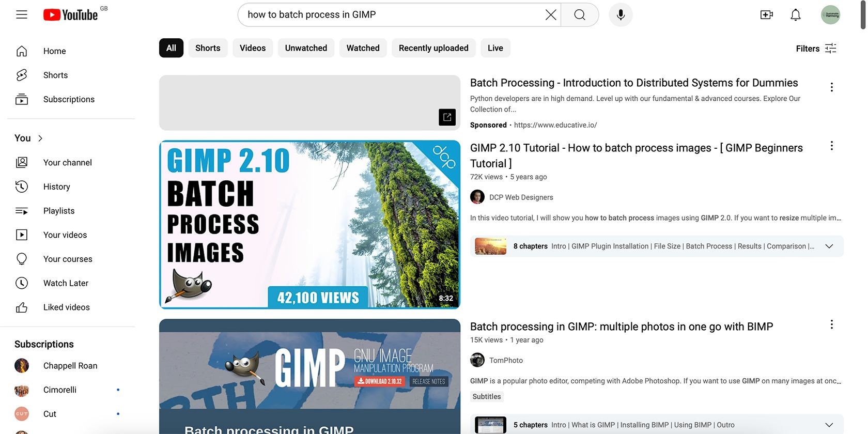Select the All filter chip
This screenshot has width=868, height=434.
click(x=171, y=48)
